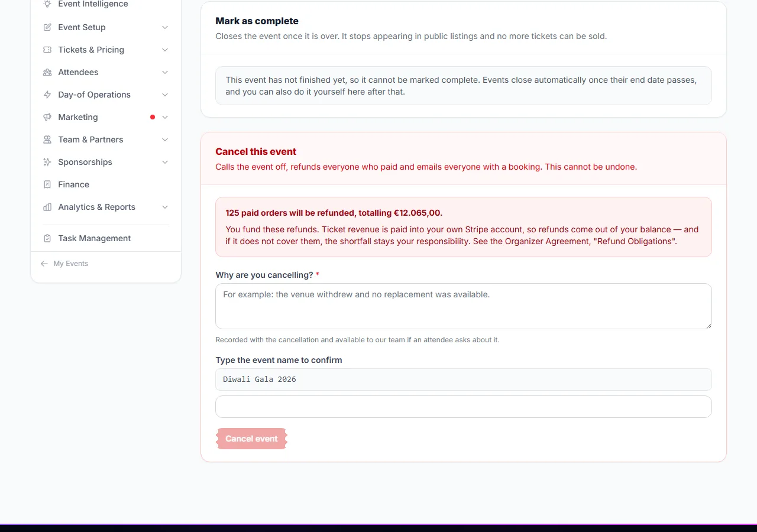Screen dimensions: 757x532
Task: Expand the Sponsorships chevron
Action: click(165, 162)
